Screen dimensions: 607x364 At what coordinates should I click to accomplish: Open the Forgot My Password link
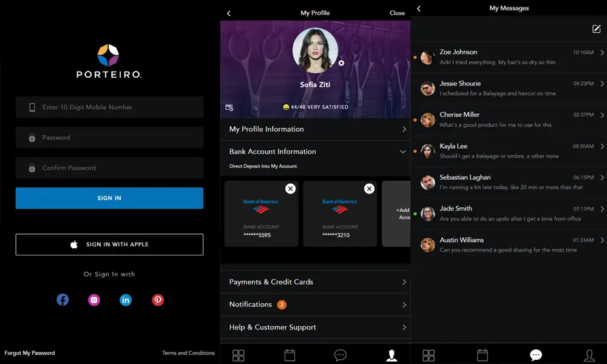tap(30, 353)
